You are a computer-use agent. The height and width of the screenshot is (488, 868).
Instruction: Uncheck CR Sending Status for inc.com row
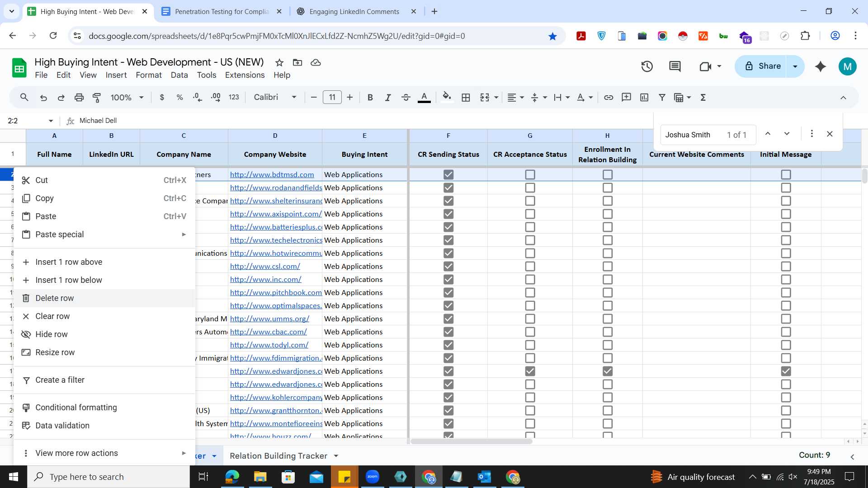448,279
